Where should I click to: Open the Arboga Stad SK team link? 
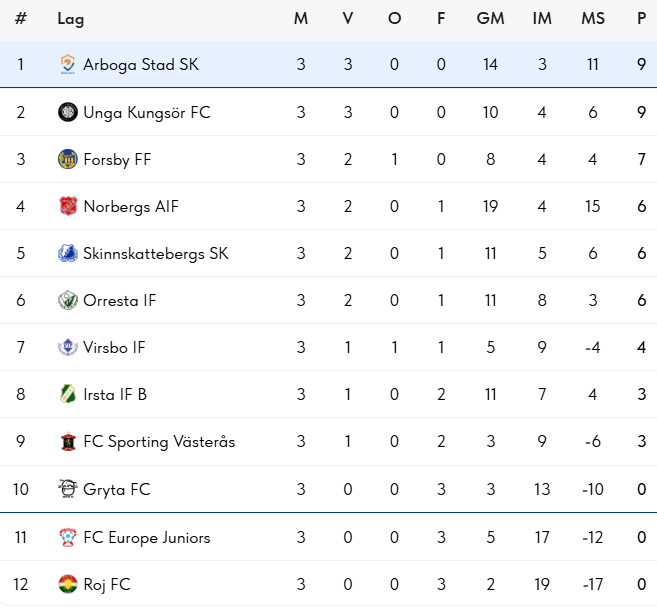[x=141, y=65]
